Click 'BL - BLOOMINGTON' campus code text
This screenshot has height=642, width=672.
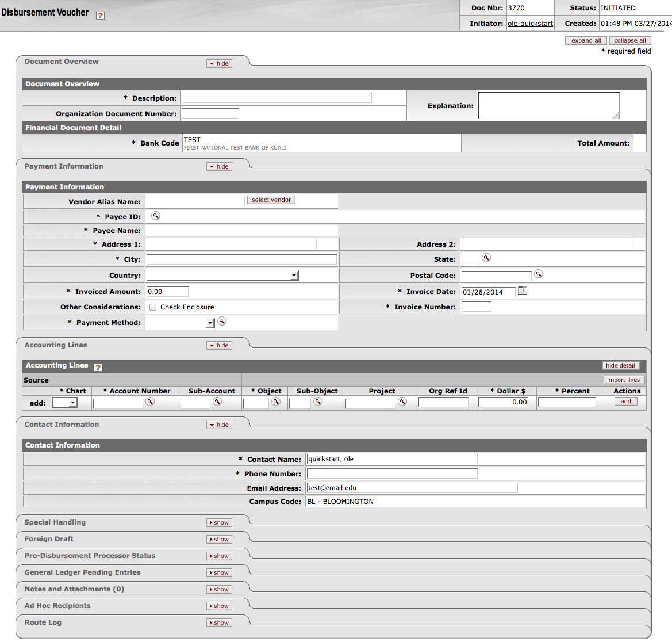340,501
